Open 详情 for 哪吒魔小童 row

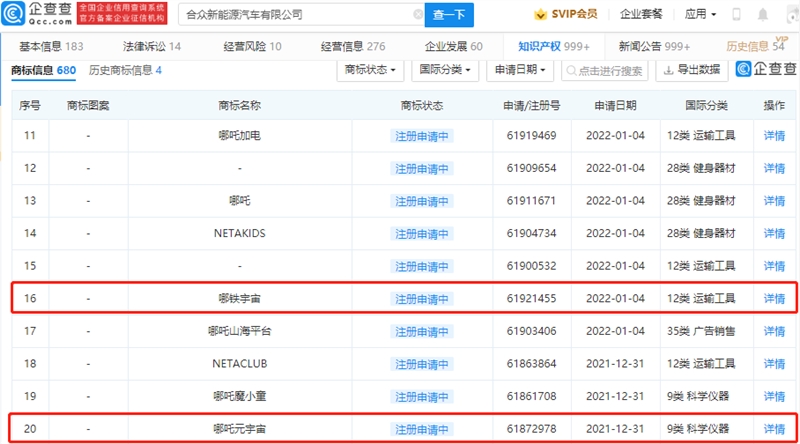point(774,397)
